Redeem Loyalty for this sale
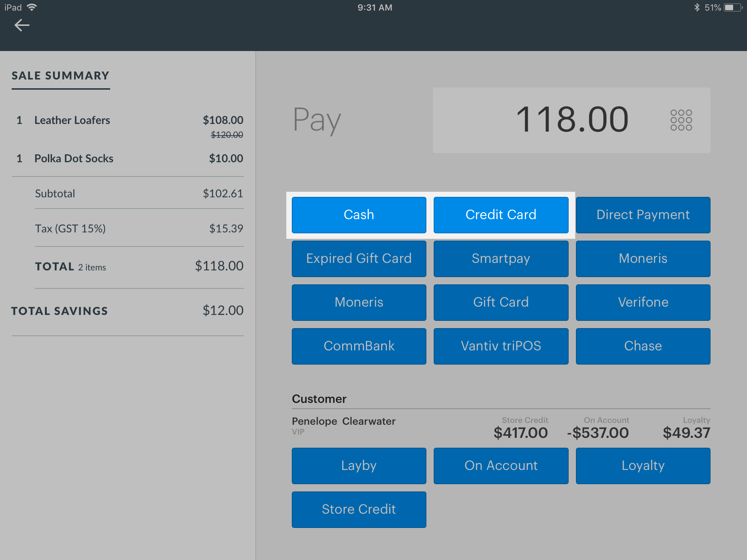This screenshot has width=747, height=560. pos(643,466)
